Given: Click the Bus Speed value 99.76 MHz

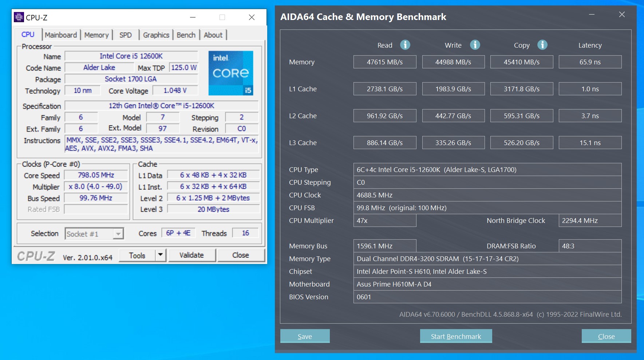Looking at the screenshot, I should 96,198.
